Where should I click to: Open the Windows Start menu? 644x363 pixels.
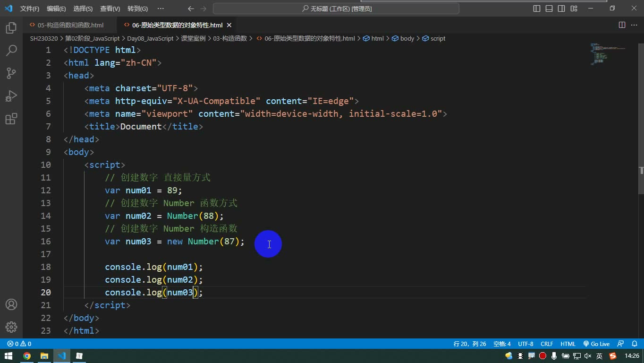[x=9, y=356]
